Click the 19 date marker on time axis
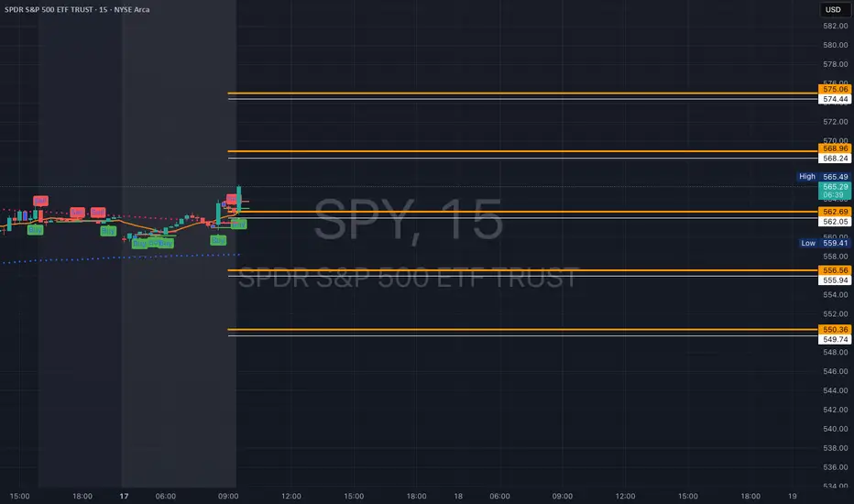854x504 pixels. [x=792, y=496]
